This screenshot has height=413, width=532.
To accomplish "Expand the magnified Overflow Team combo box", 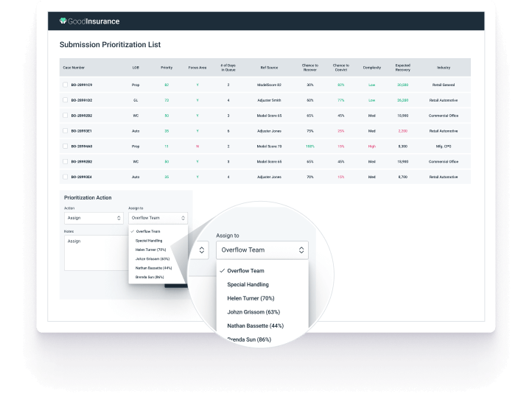I will coord(262,250).
